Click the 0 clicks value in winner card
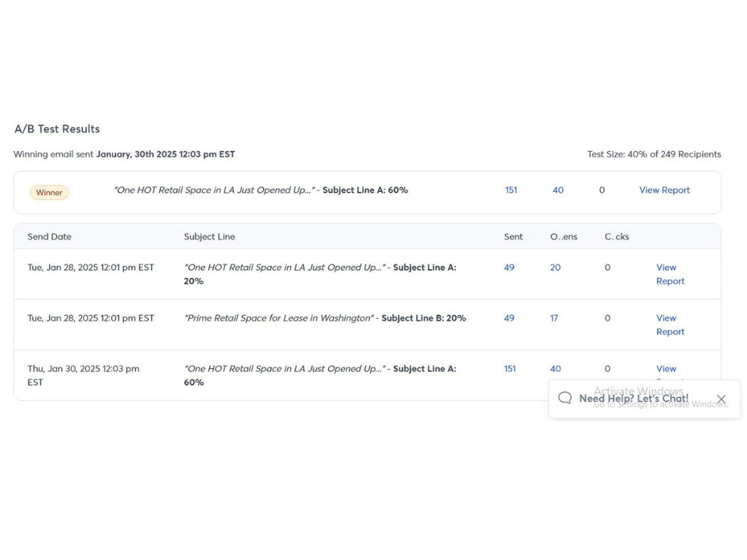Image resolution: width=747 pixels, height=560 pixels. coord(601,190)
